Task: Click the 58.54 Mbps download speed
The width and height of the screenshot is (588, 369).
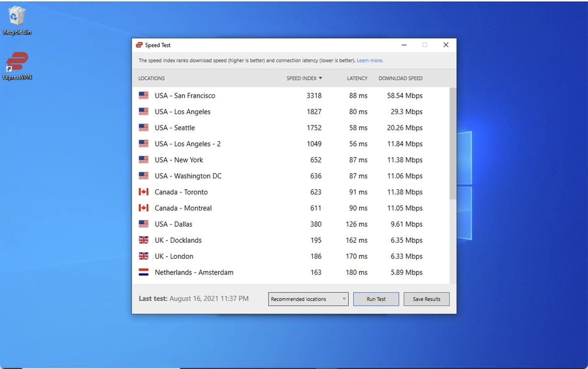Action: click(405, 96)
